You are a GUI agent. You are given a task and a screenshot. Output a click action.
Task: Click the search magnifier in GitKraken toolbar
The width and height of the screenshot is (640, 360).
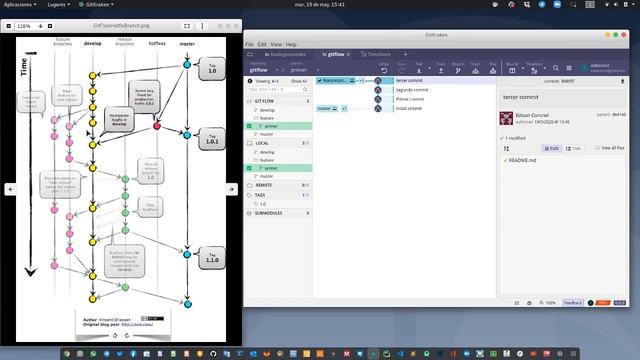pos(556,68)
